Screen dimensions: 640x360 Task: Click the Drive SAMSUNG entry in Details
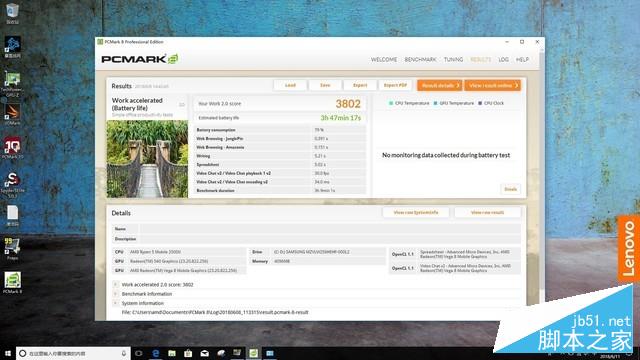(x=318, y=252)
